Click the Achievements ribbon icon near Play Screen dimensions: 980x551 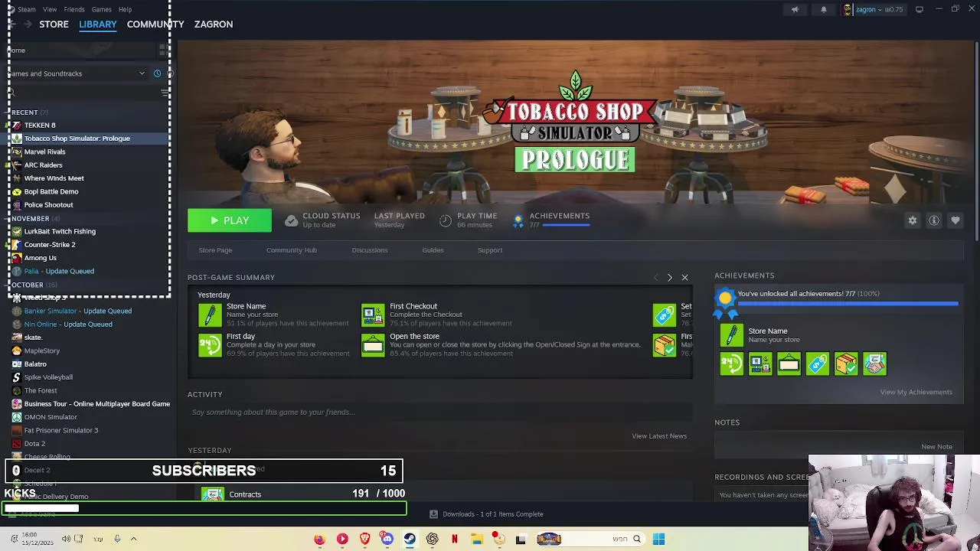(x=518, y=220)
